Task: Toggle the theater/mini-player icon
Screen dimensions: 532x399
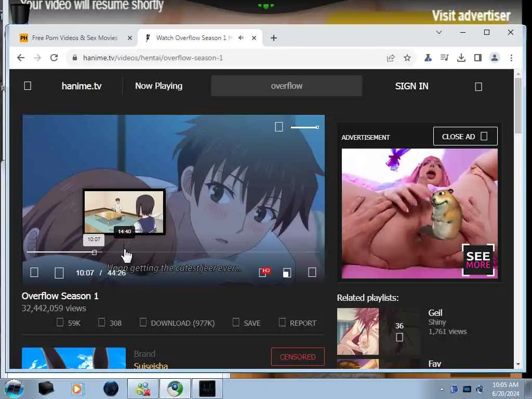Action: pos(287,273)
